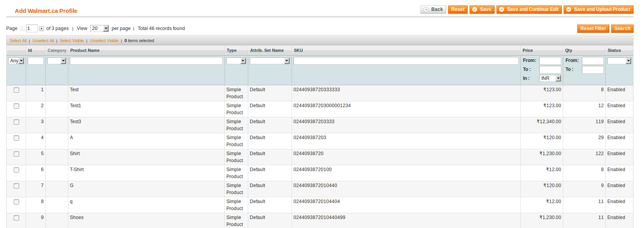Open the Any selection filter dropdown

point(16,61)
